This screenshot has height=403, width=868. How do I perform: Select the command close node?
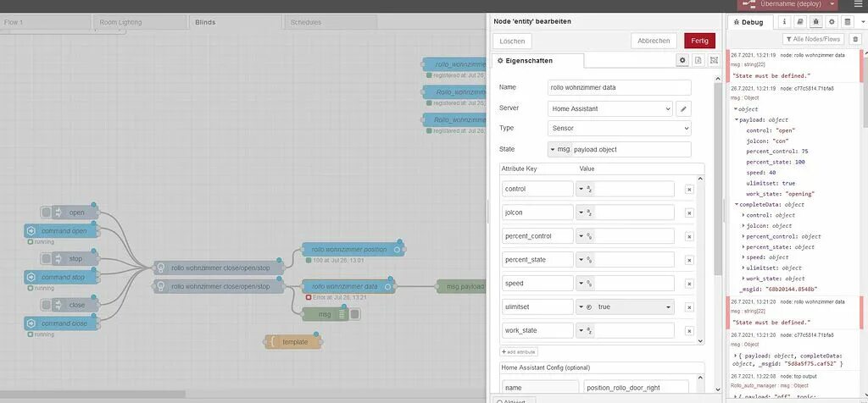[61, 323]
